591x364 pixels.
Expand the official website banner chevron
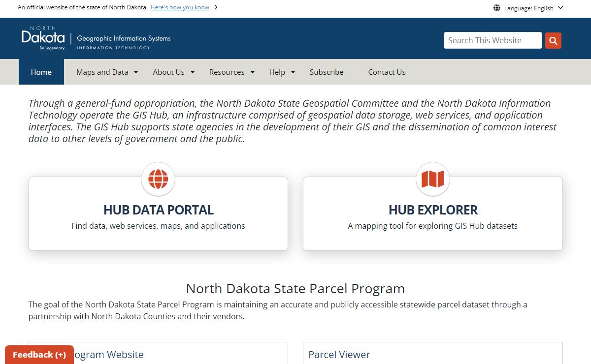click(216, 7)
